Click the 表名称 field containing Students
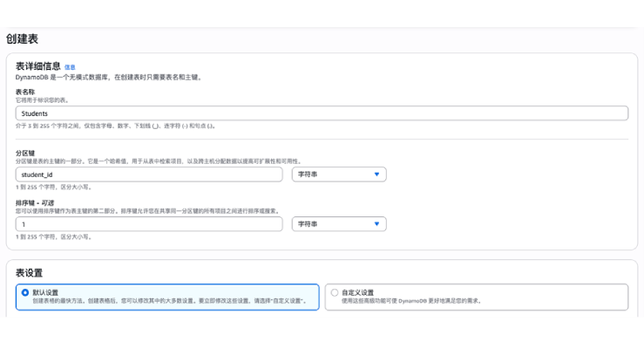Image resolution: width=644 pixels, height=362 pixels. 322,113
